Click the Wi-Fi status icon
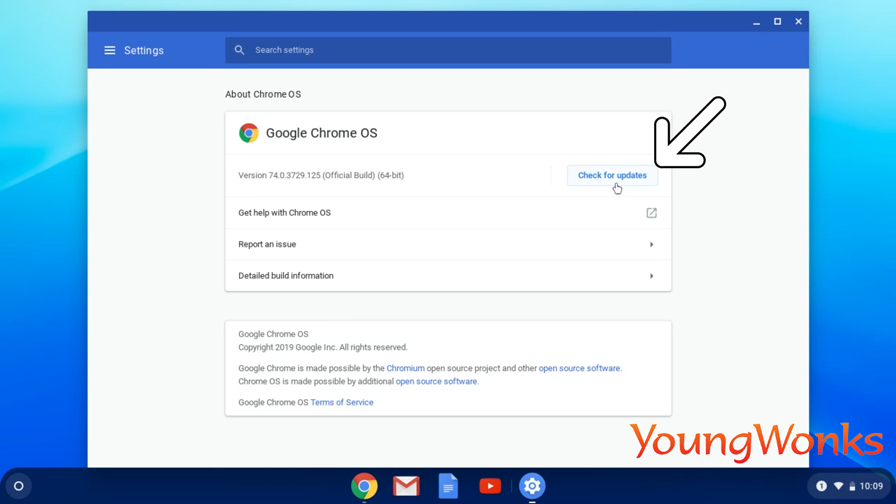Image resolution: width=896 pixels, height=504 pixels. pyautogui.click(x=838, y=486)
